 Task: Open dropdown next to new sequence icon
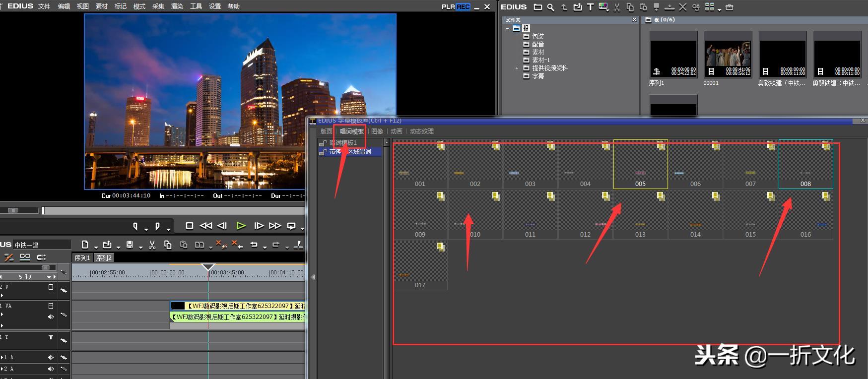(95, 247)
